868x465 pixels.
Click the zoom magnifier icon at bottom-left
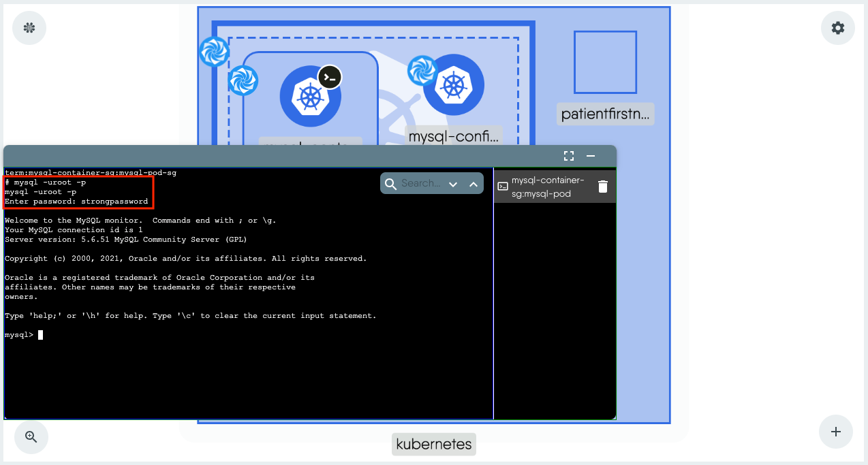point(31,436)
